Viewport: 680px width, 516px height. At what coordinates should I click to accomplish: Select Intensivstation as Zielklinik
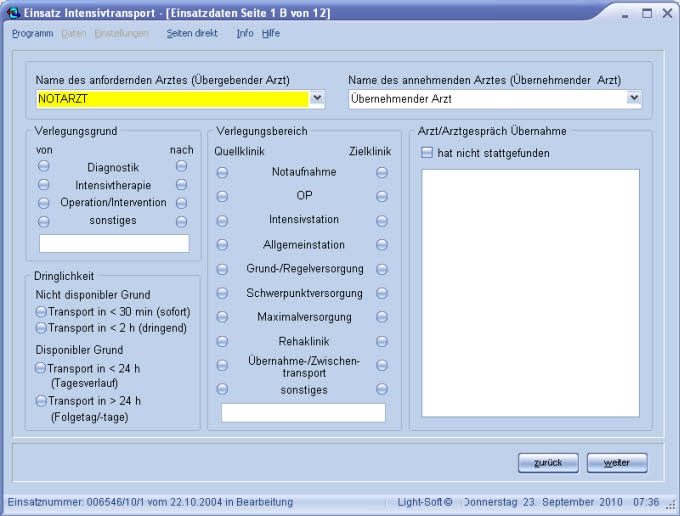382,221
